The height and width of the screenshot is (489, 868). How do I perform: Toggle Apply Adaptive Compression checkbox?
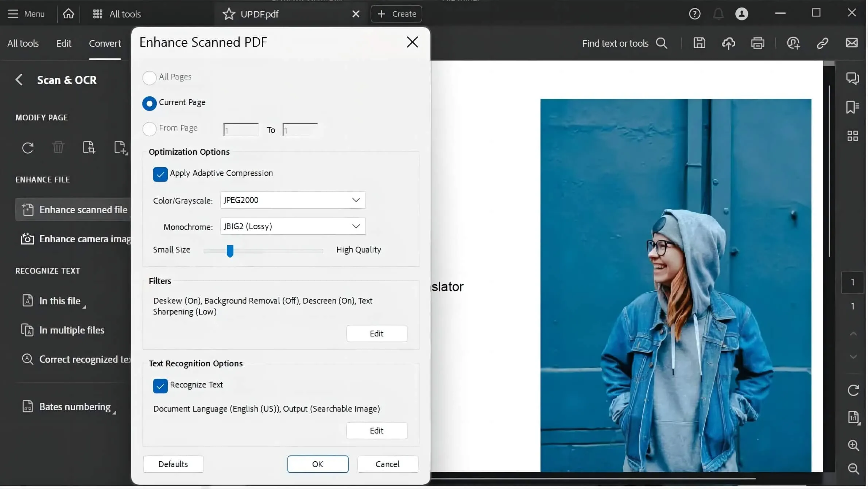[160, 174]
